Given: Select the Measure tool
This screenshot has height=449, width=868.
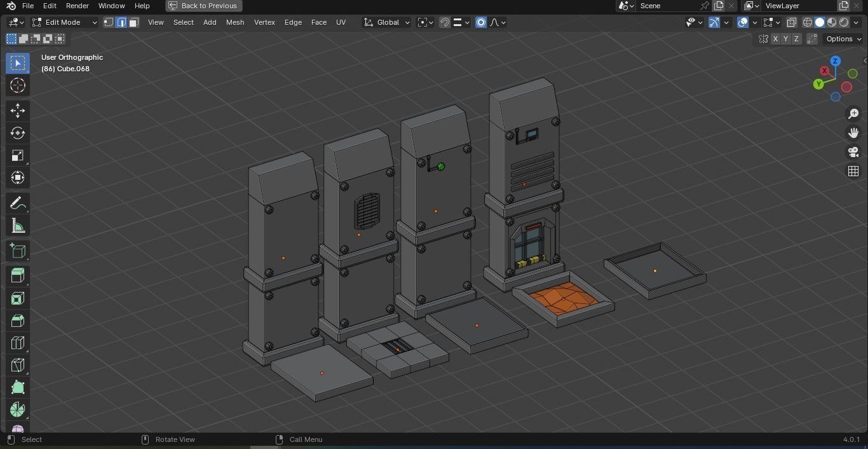Looking at the screenshot, I should pyautogui.click(x=17, y=226).
